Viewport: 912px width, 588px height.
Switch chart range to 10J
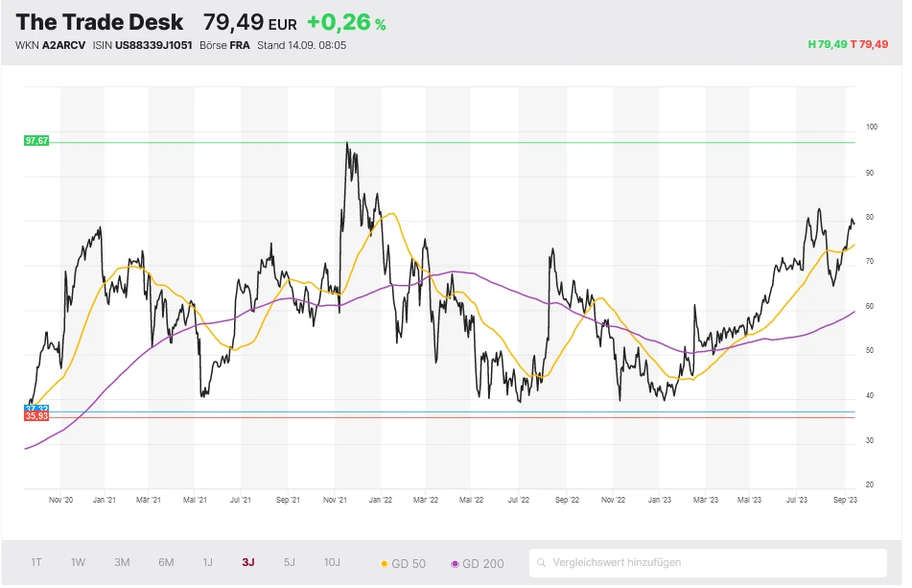pyautogui.click(x=332, y=562)
